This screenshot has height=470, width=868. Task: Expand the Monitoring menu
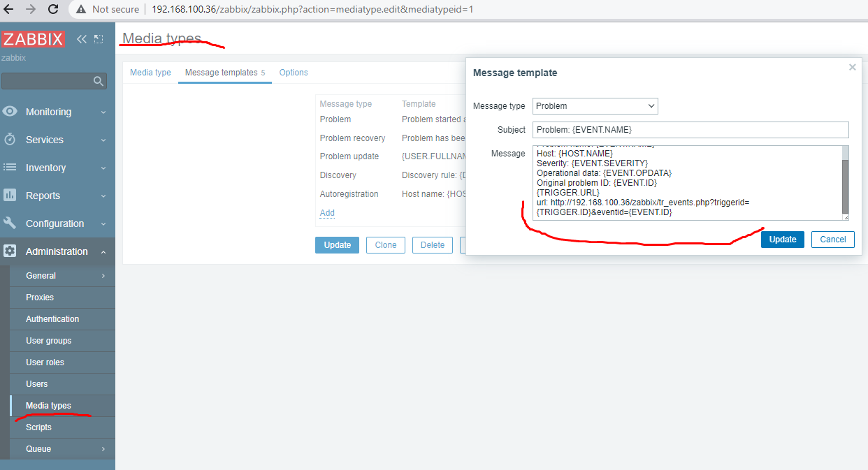[103, 112]
